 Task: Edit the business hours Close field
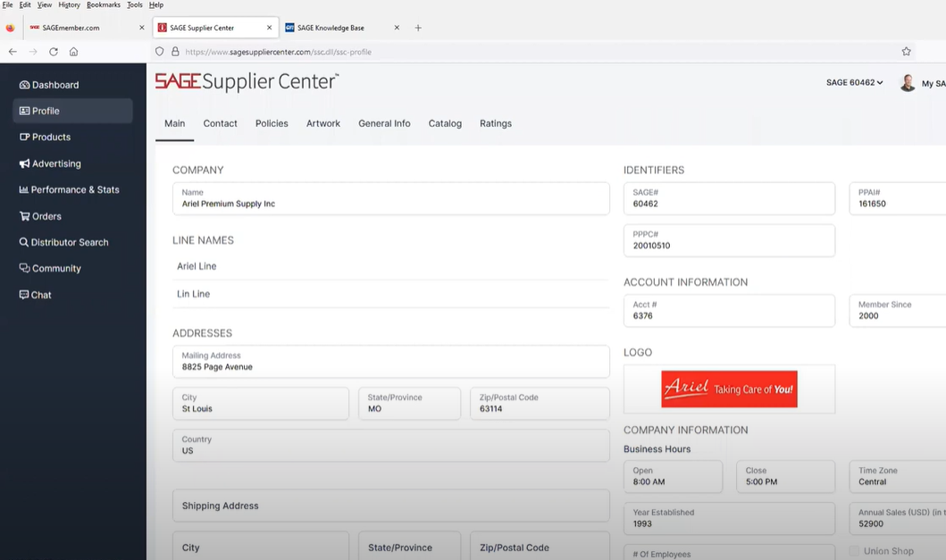coord(785,477)
